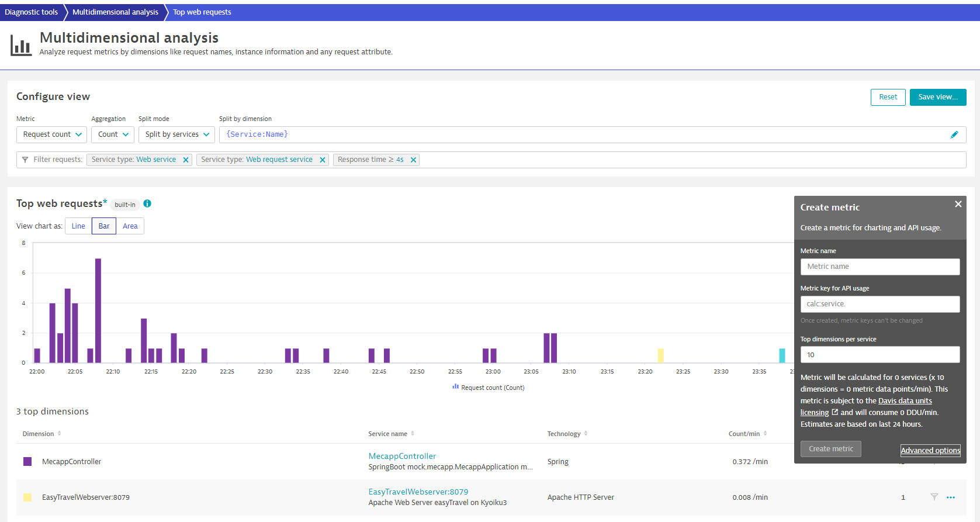This screenshot has width=980, height=522.
Task: Click the purple MecappController color swatch
Action: (x=27, y=462)
